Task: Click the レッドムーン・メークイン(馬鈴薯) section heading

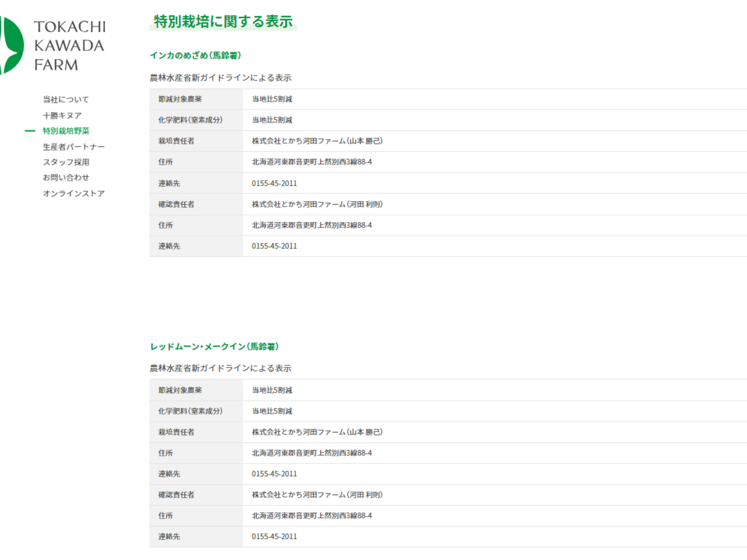Action: (x=214, y=346)
